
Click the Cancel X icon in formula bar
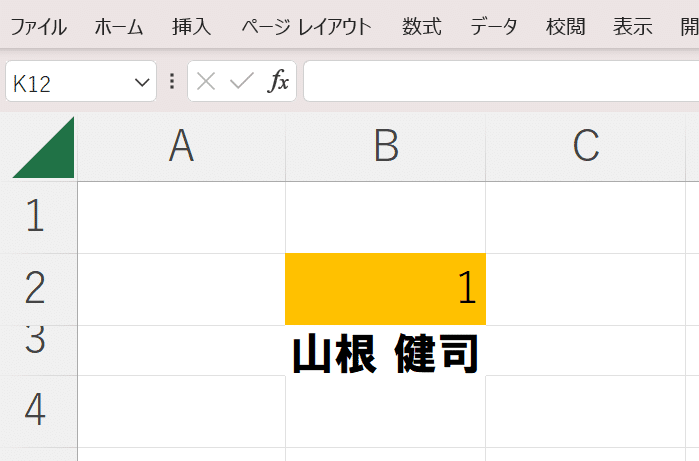point(206,82)
